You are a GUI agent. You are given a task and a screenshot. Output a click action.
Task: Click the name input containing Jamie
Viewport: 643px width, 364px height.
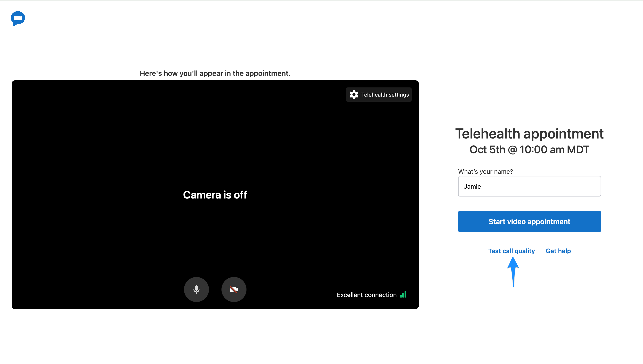(x=529, y=186)
